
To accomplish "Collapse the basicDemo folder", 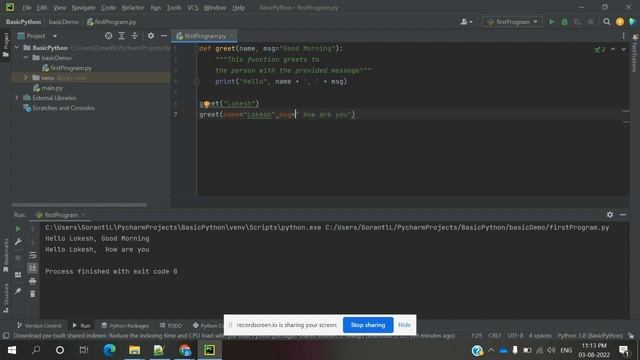I will (26, 58).
